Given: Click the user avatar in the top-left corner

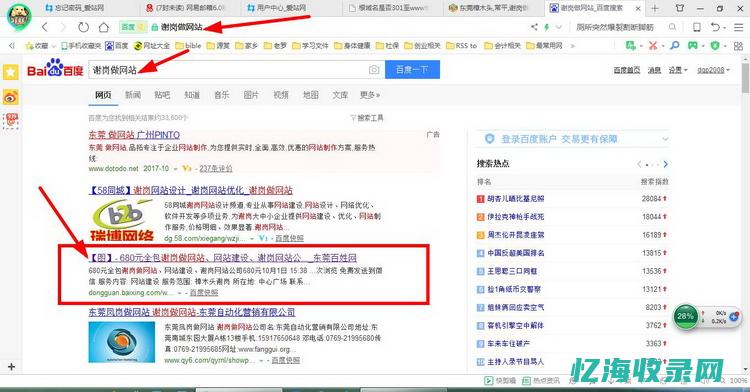Looking at the screenshot, I should click(x=19, y=16).
